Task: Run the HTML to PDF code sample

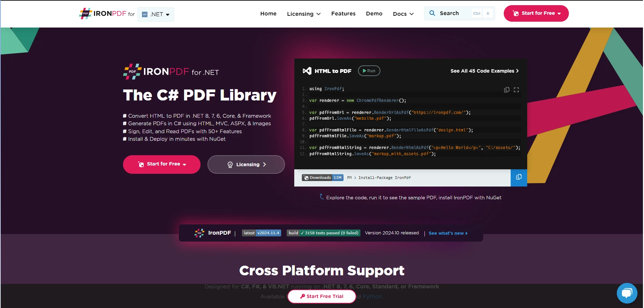Action: [369, 71]
